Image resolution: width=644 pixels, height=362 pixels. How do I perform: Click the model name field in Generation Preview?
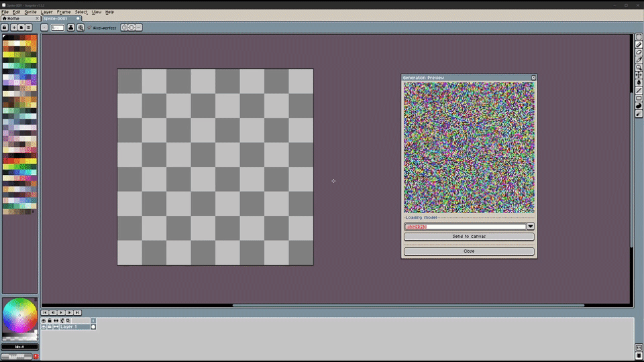coord(465,227)
